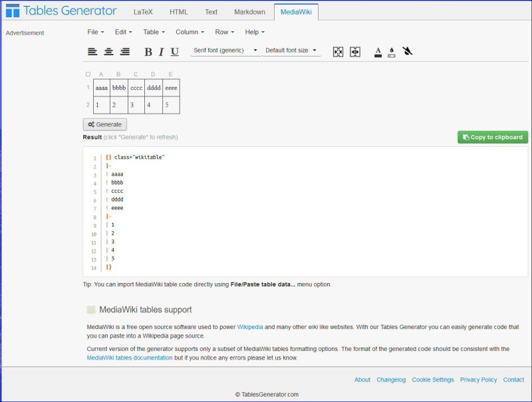Select column header A
Screen dimensions: 532x402
pyautogui.click(x=101, y=74)
